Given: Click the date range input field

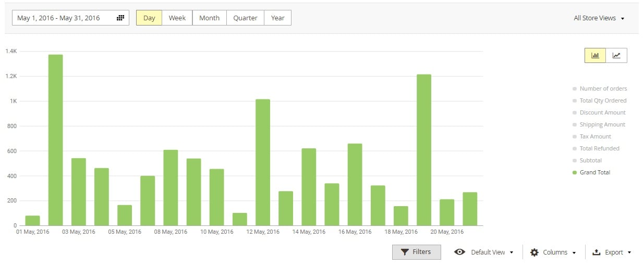Looking at the screenshot, I should (x=70, y=18).
